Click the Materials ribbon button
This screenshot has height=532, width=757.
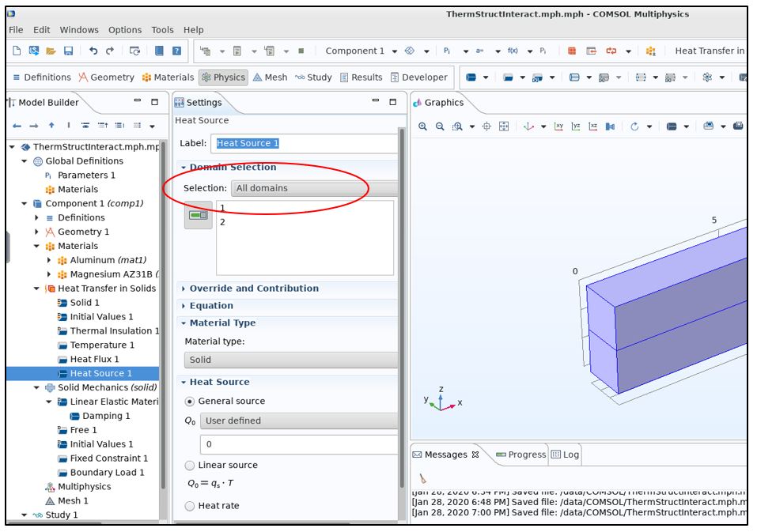[168, 77]
